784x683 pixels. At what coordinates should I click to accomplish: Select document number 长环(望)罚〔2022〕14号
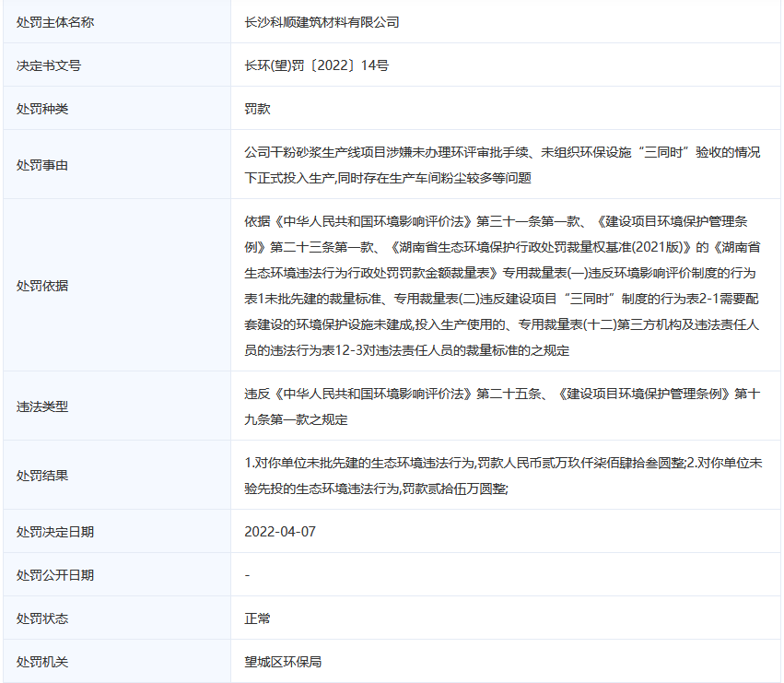click(316, 65)
